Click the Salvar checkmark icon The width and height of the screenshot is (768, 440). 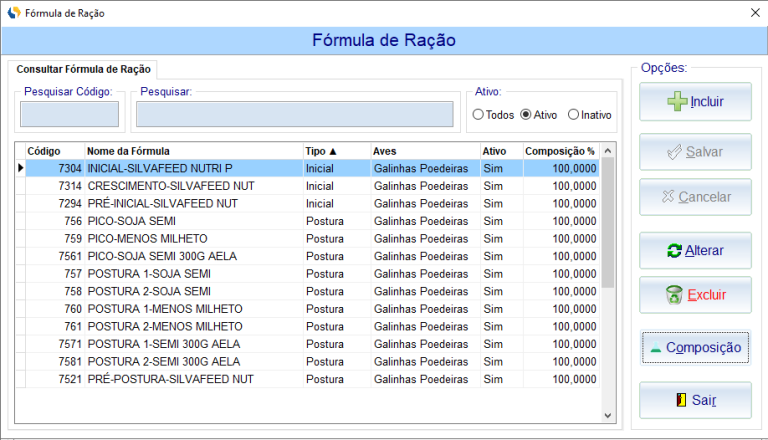(675, 152)
